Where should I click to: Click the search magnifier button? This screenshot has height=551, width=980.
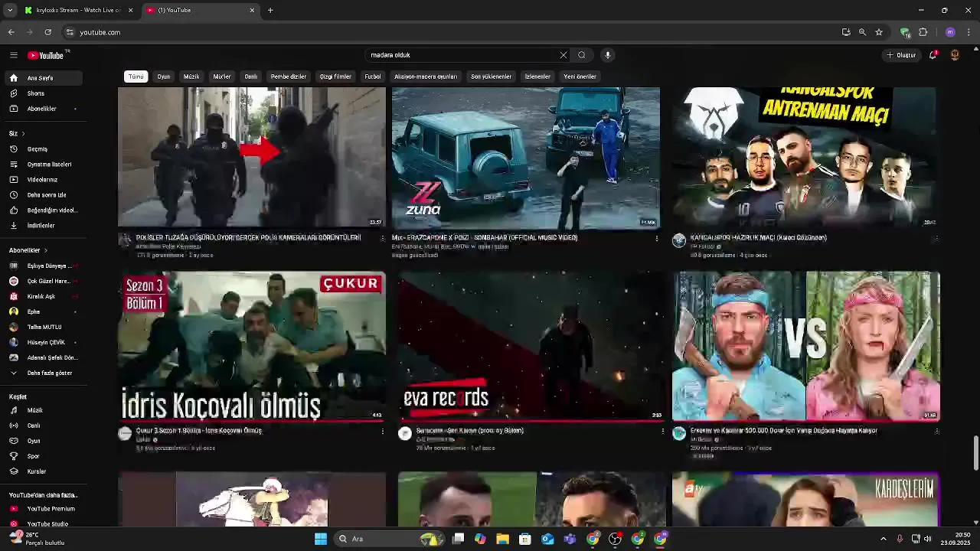point(582,55)
